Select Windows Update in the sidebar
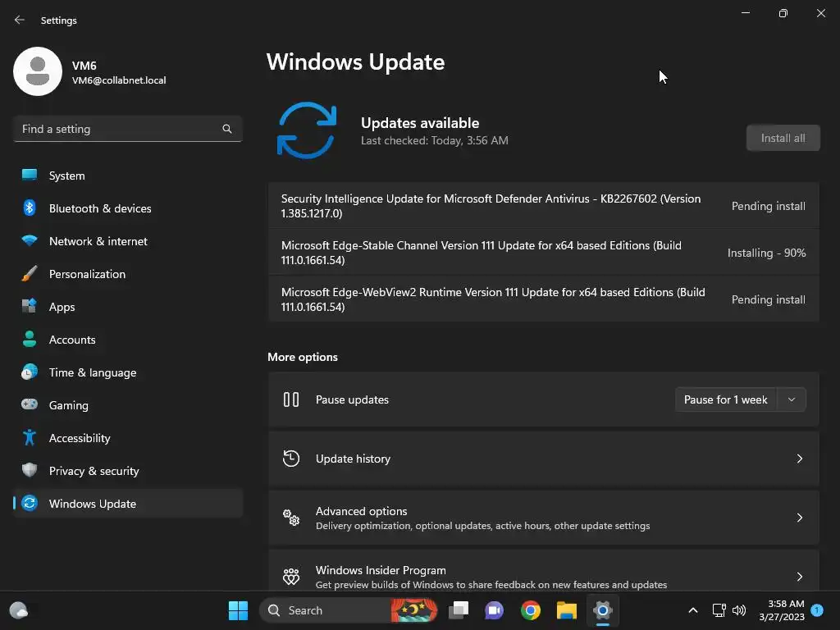 click(x=128, y=504)
